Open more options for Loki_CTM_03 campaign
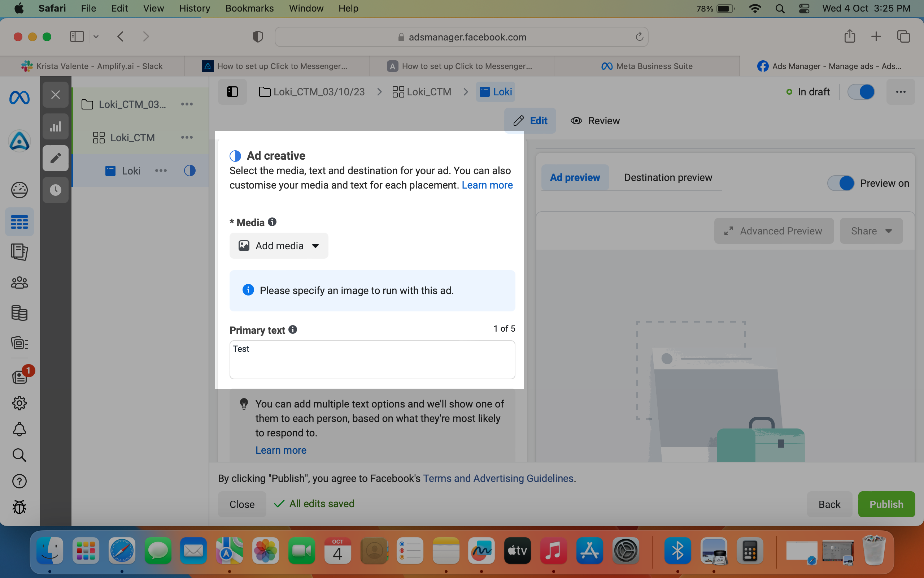 click(187, 104)
